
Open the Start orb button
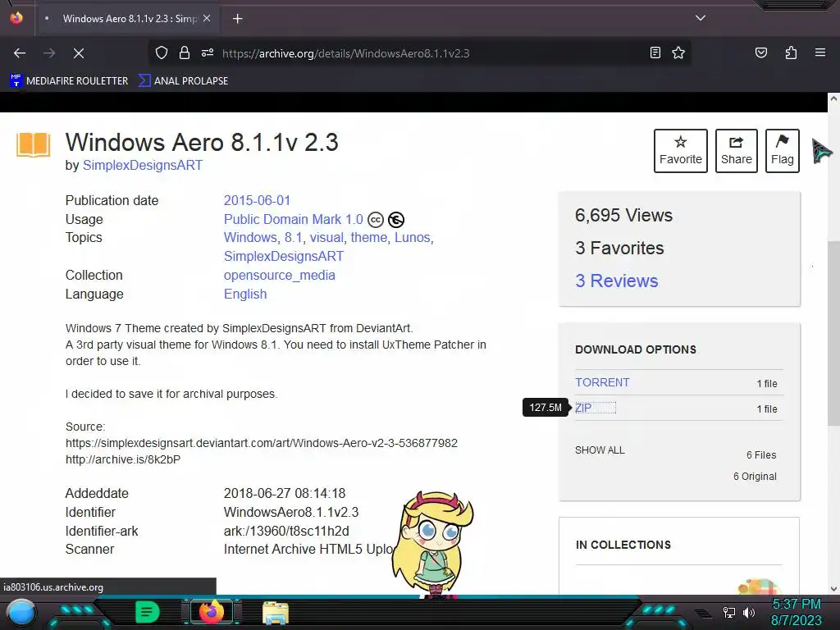click(21, 613)
